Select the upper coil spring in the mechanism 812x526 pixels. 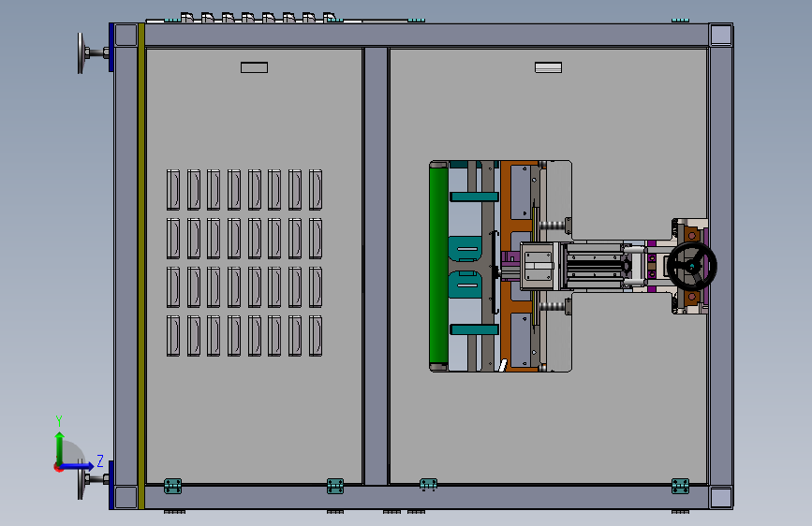pos(552,226)
